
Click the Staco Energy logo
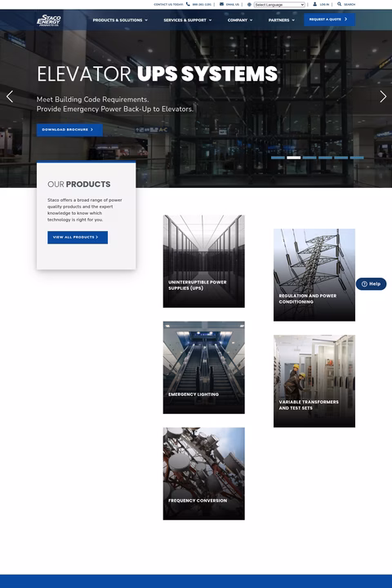click(x=49, y=20)
